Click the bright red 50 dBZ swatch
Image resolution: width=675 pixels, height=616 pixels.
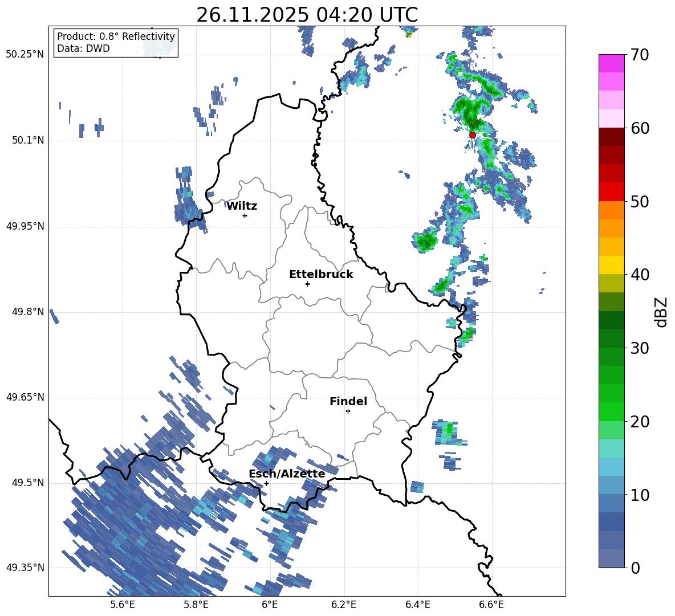click(x=611, y=192)
